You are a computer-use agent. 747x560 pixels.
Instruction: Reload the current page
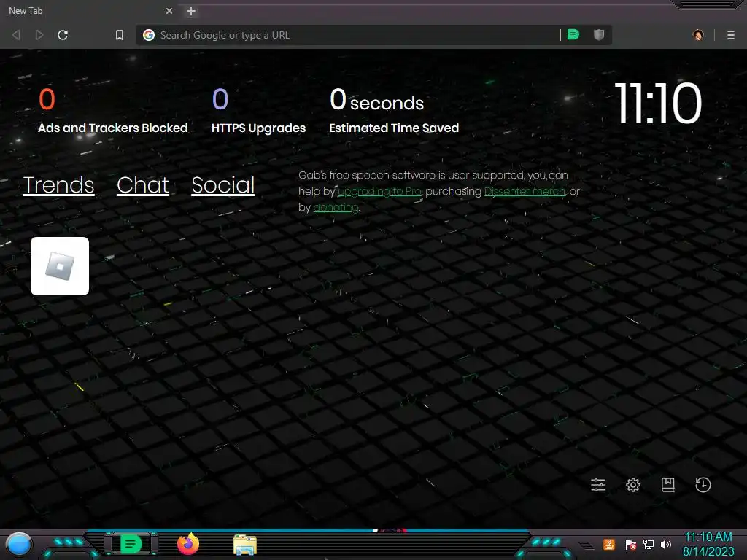click(63, 35)
